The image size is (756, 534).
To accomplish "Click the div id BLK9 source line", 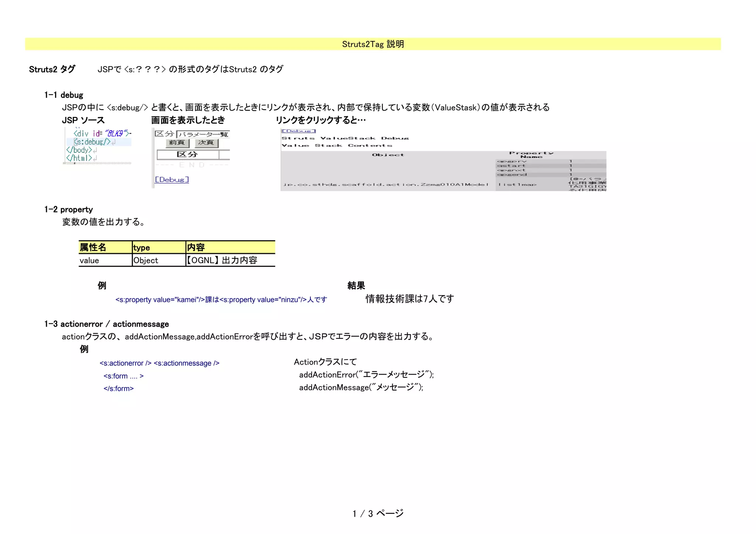I will point(102,133).
